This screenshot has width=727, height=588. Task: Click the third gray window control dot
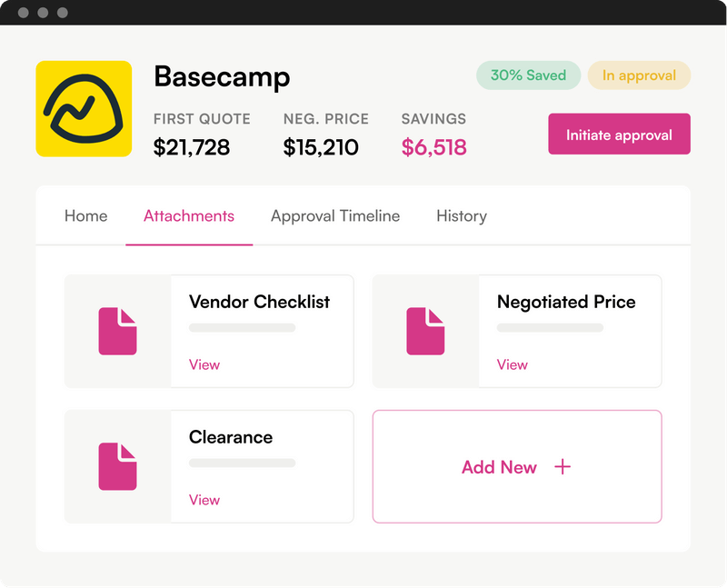[63, 13]
